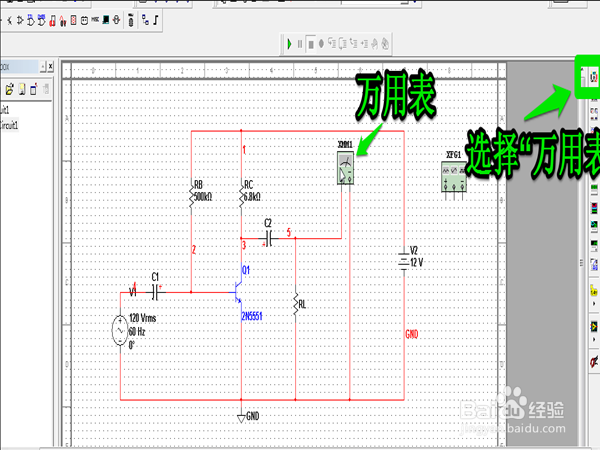Open the CMOS component group
The height and width of the screenshot is (450, 600).
(x=41, y=20)
